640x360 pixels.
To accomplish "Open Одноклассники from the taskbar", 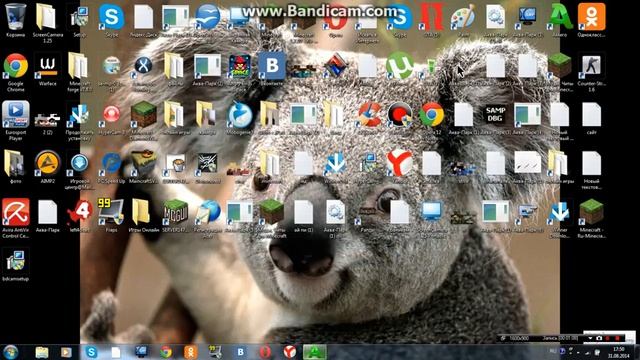I will tap(191, 352).
